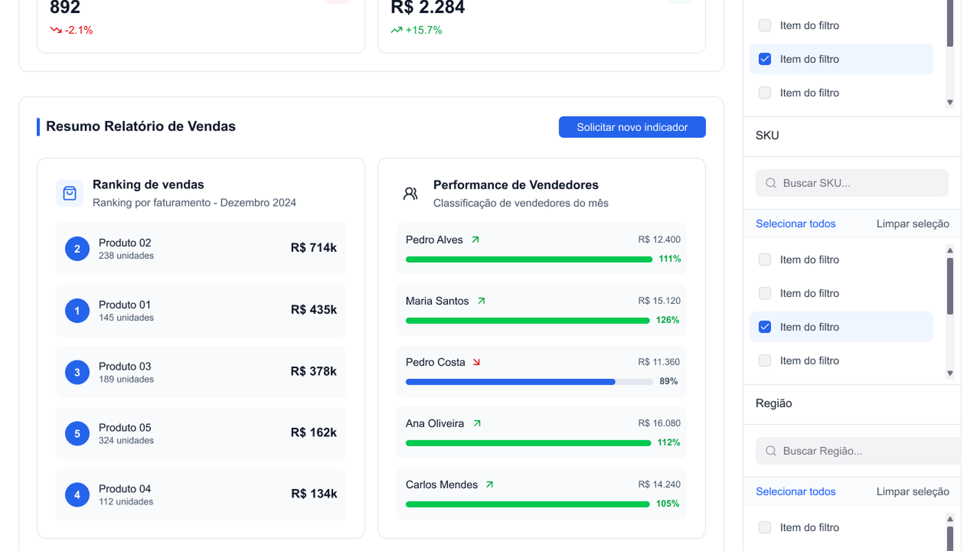Click the shopping bag icon beside Ranking de vendas
The width and height of the screenshot is (980, 551).
point(69,193)
